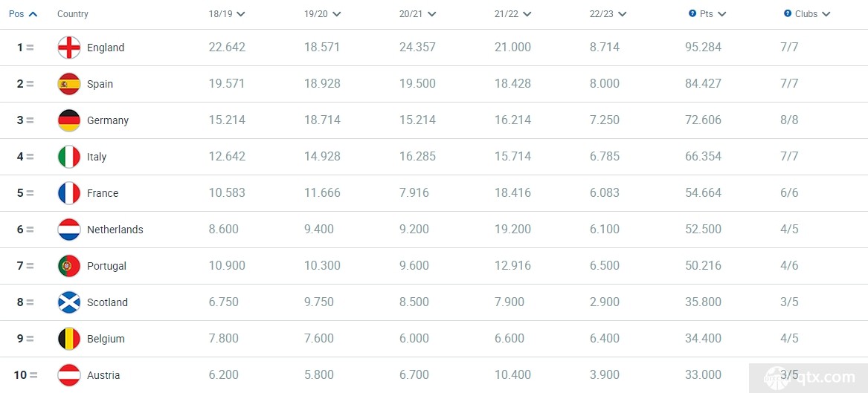Viewport: 868px width, 393px height.
Task: Click the England flag icon
Action: (69, 48)
